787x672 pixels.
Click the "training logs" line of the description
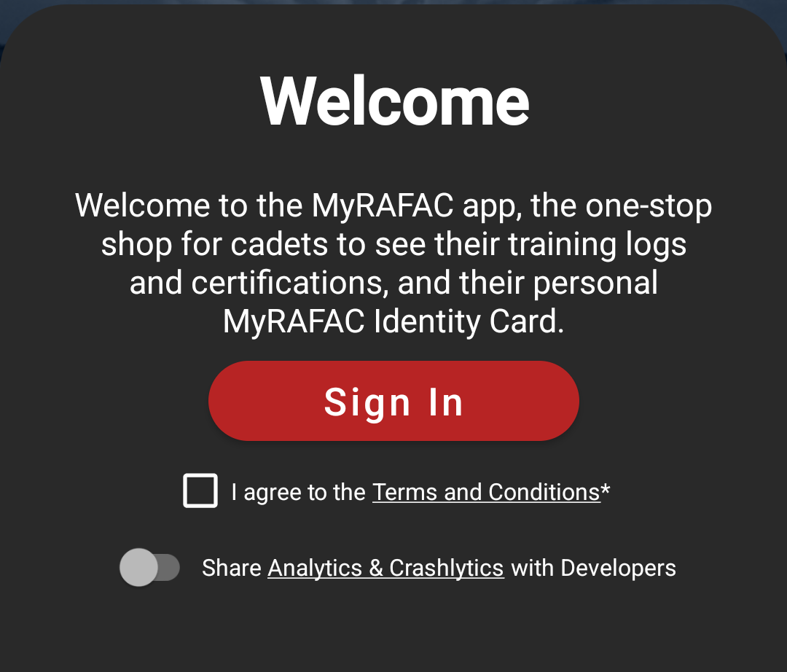[598, 244]
